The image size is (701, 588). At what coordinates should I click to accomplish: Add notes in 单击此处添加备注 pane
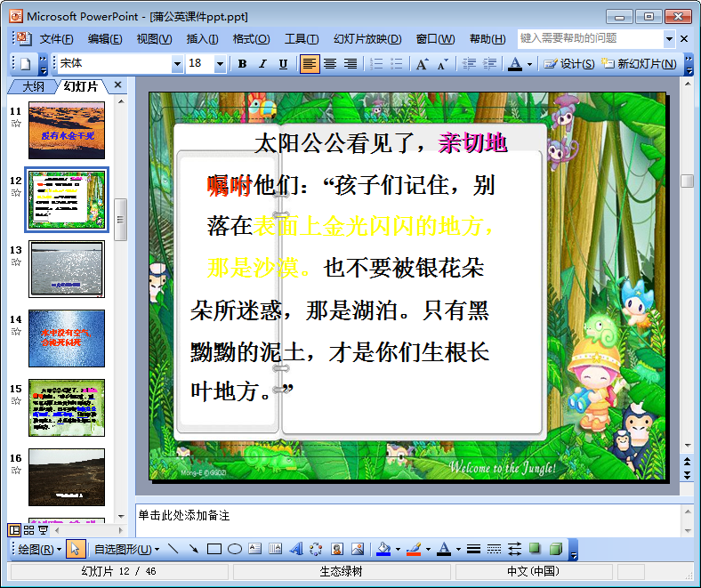(x=407, y=520)
